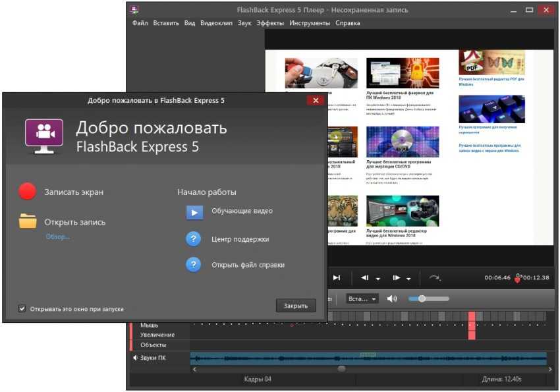This screenshot has width=560, height=392.
Task: Mute audio with the speaker icon
Action: tap(392, 298)
